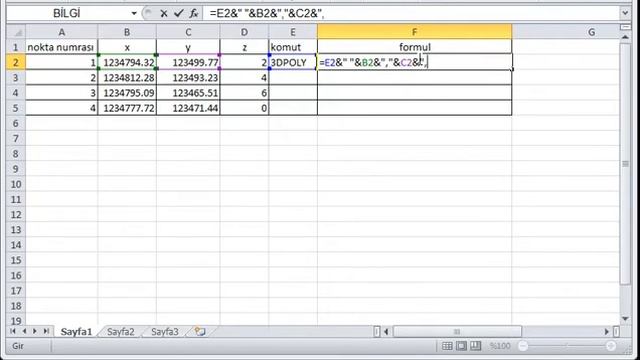The height and width of the screenshot is (360, 640).
Task: Open zoom dialog via %100 label
Action: tap(500, 346)
